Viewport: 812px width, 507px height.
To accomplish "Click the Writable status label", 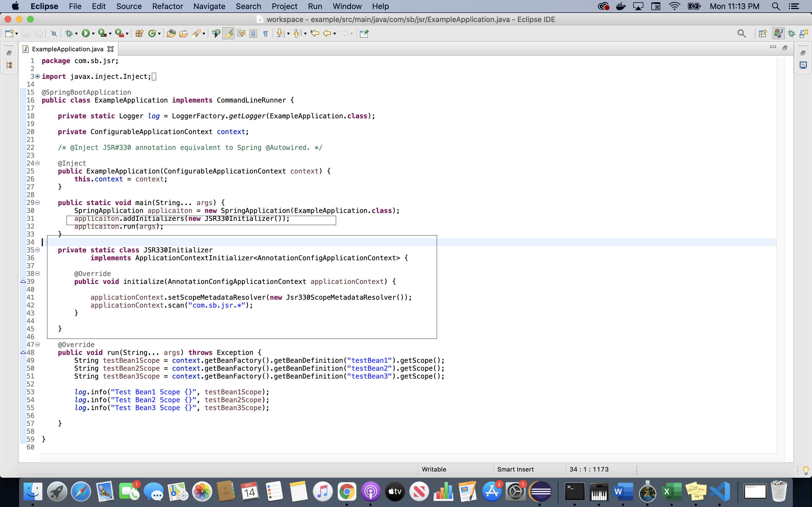I will [x=434, y=469].
